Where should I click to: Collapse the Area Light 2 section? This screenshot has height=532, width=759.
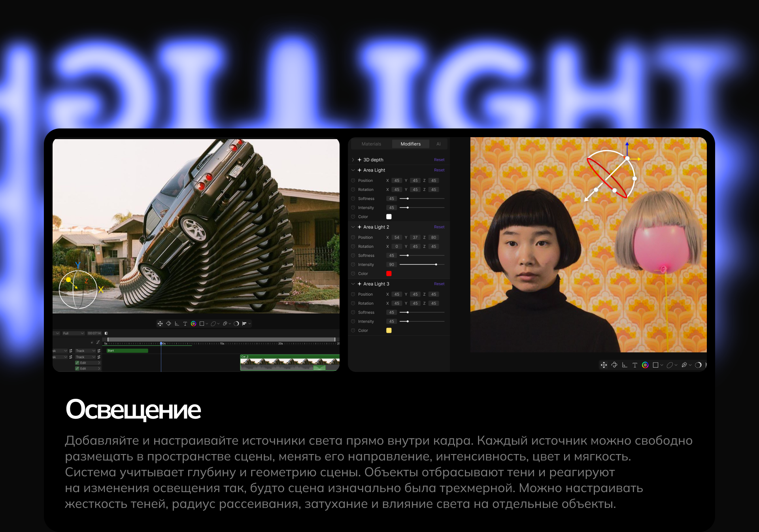[353, 227]
